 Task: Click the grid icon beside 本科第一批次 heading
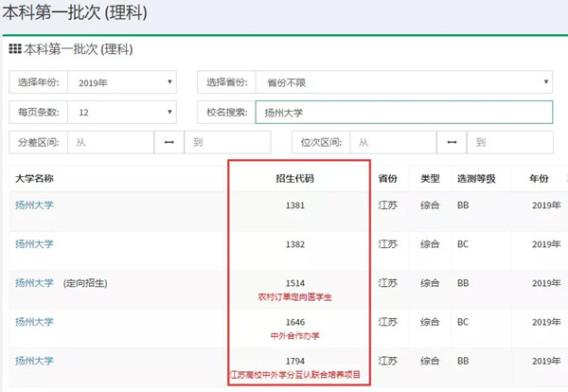click(15, 49)
